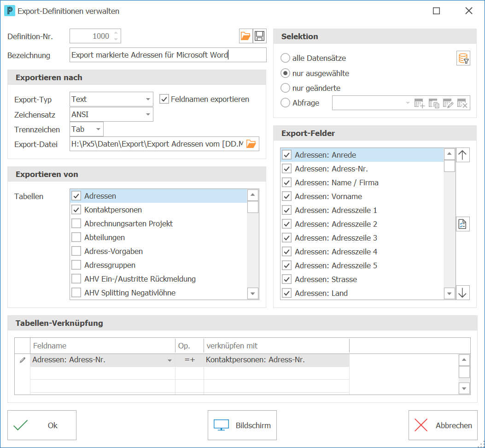The height and width of the screenshot is (448, 485).
Task: Select the alle Datensätze radio option
Action: point(285,58)
